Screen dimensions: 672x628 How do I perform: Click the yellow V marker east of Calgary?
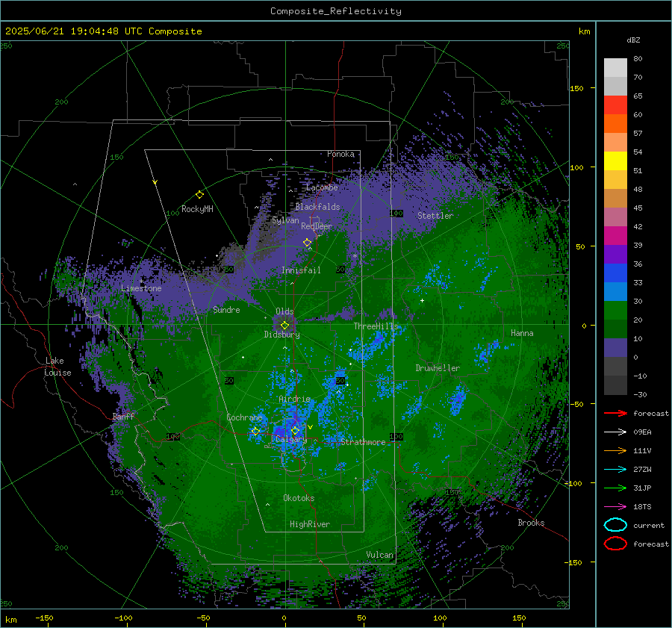(311, 427)
